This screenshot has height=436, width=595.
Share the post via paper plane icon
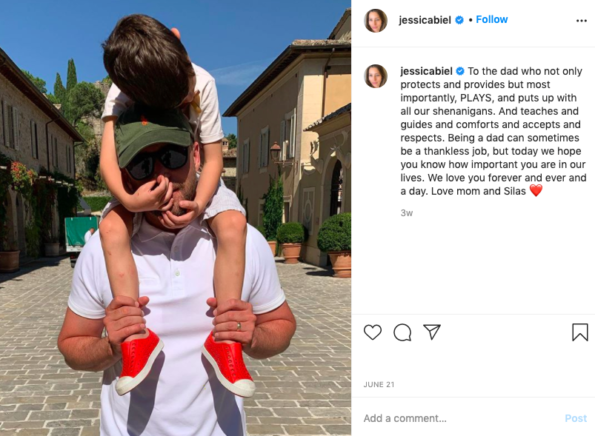click(x=432, y=332)
